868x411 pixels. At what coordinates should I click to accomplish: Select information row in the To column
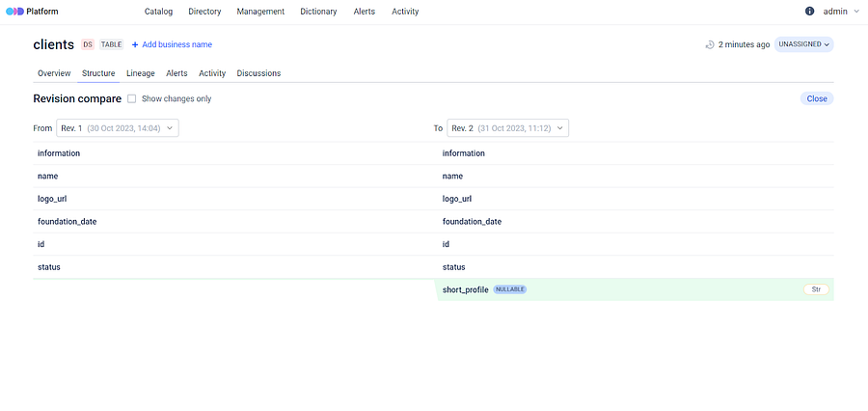(636, 153)
